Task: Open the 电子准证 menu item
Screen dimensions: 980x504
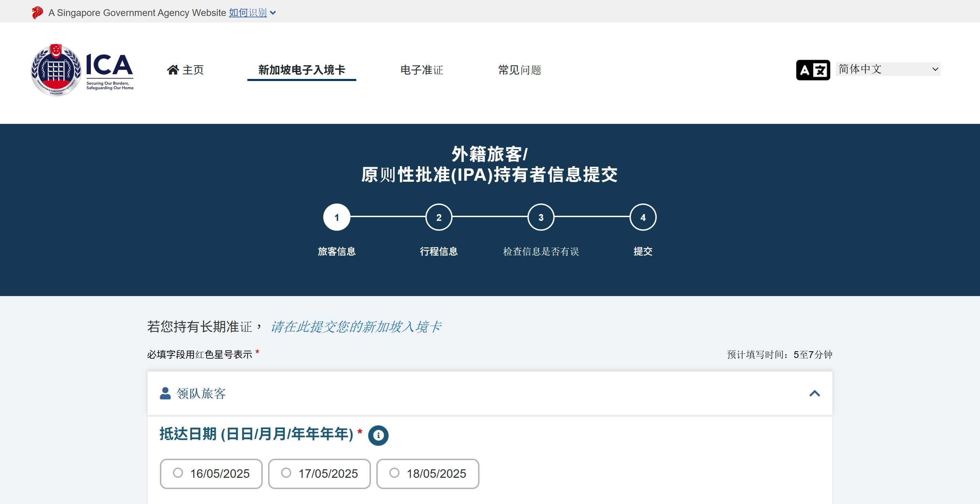Action: 422,70
